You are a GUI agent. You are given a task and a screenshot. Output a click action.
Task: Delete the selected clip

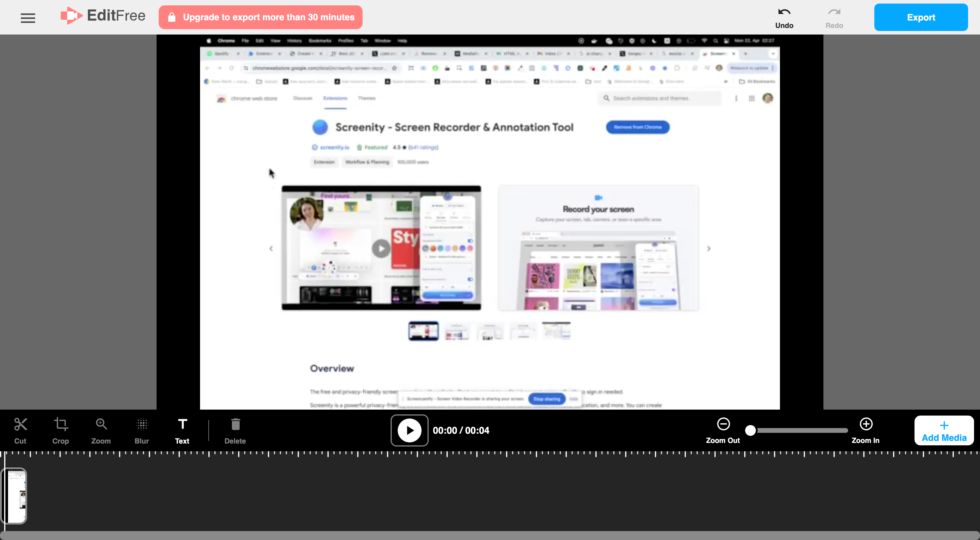(x=235, y=430)
